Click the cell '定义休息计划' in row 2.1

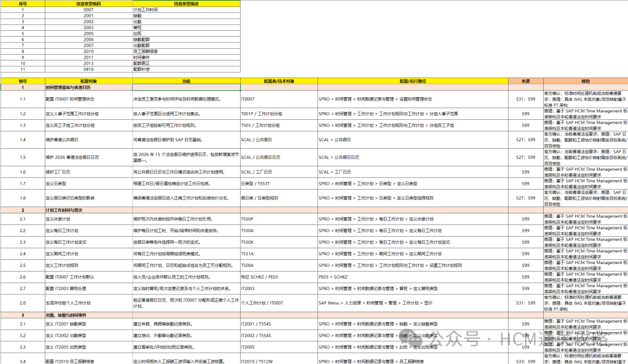point(88,219)
